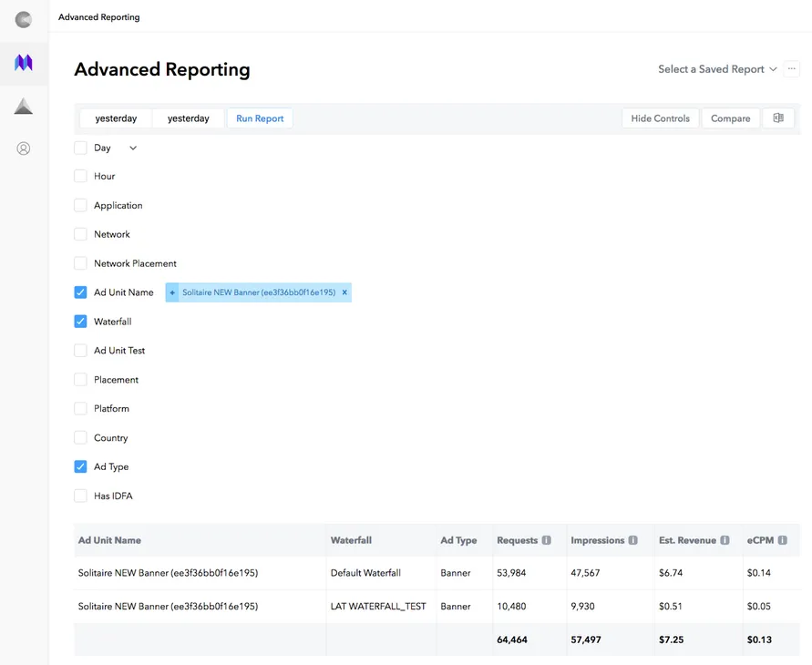Check the Country dimension checkbox
812x665 pixels.
[80, 437]
